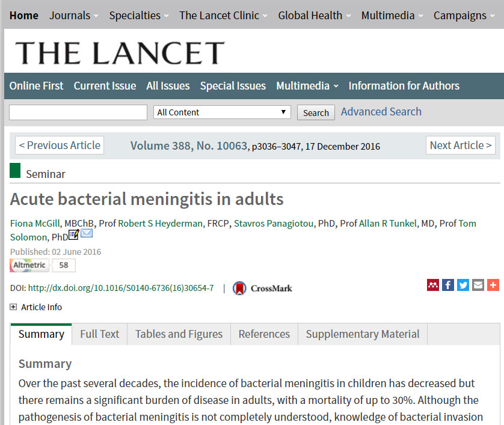Image resolution: width=504 pixels, height=425 pixels.
Task: Focus the search text field
Action: tap(78, 112)
